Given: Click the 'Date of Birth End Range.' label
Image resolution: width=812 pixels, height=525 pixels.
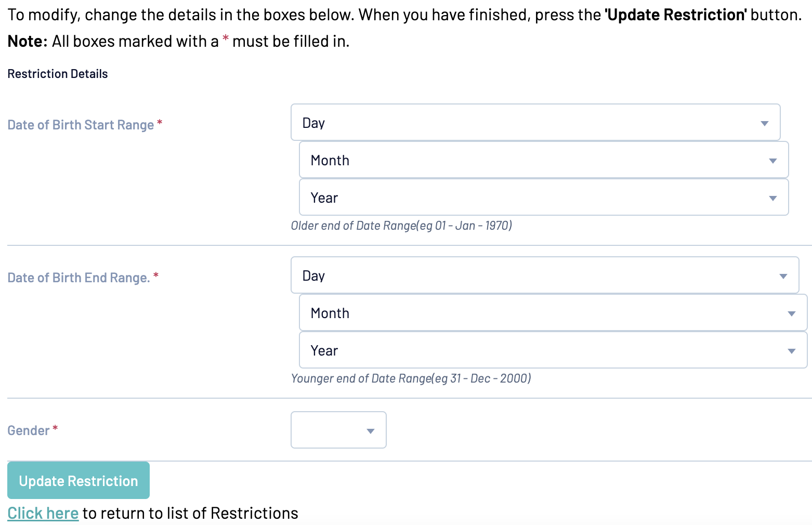Looking at the screenshot, I should point(78,278).
